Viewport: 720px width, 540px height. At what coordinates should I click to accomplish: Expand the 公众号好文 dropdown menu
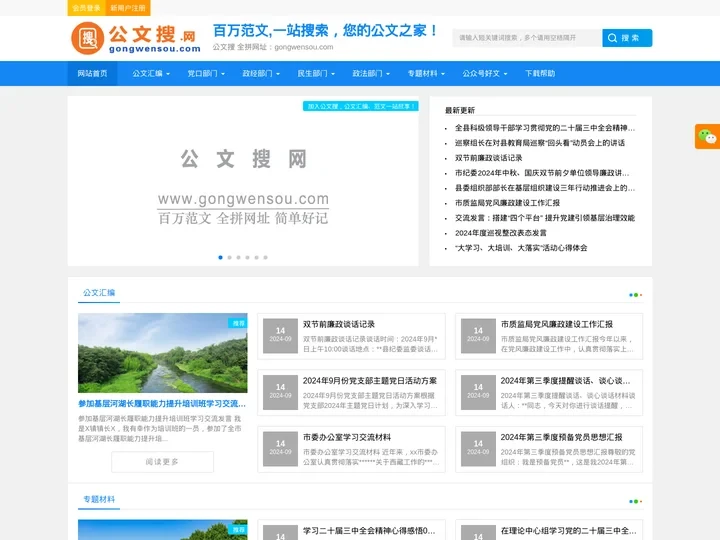pyautogui.click(x=485, y=73)
